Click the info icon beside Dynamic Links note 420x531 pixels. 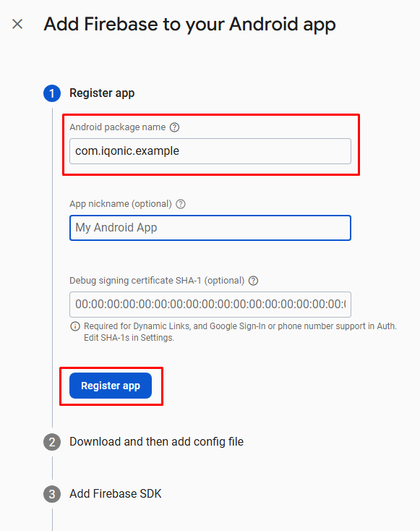(74, 326)
